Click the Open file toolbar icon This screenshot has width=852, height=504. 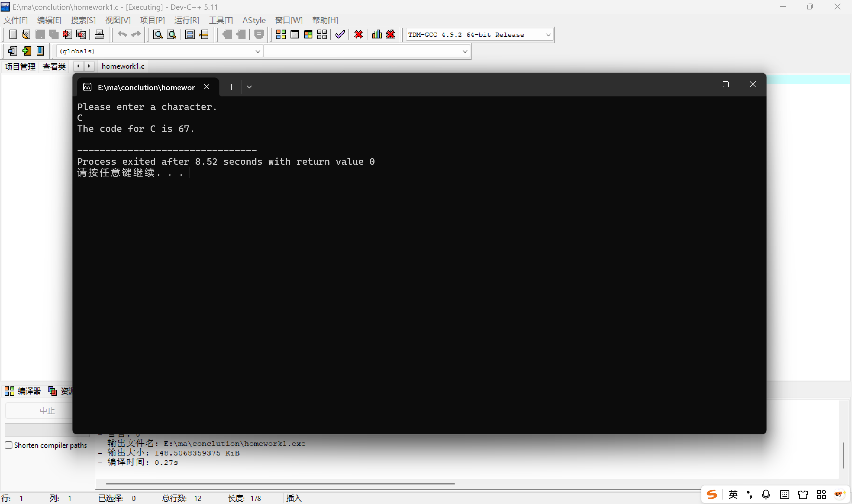[26, 34]
